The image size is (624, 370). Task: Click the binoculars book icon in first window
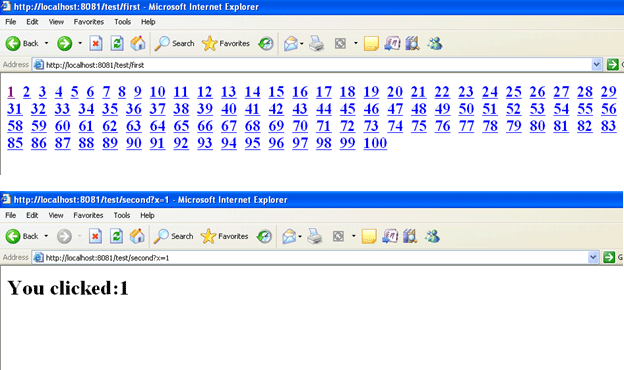(x=413, y=43)
